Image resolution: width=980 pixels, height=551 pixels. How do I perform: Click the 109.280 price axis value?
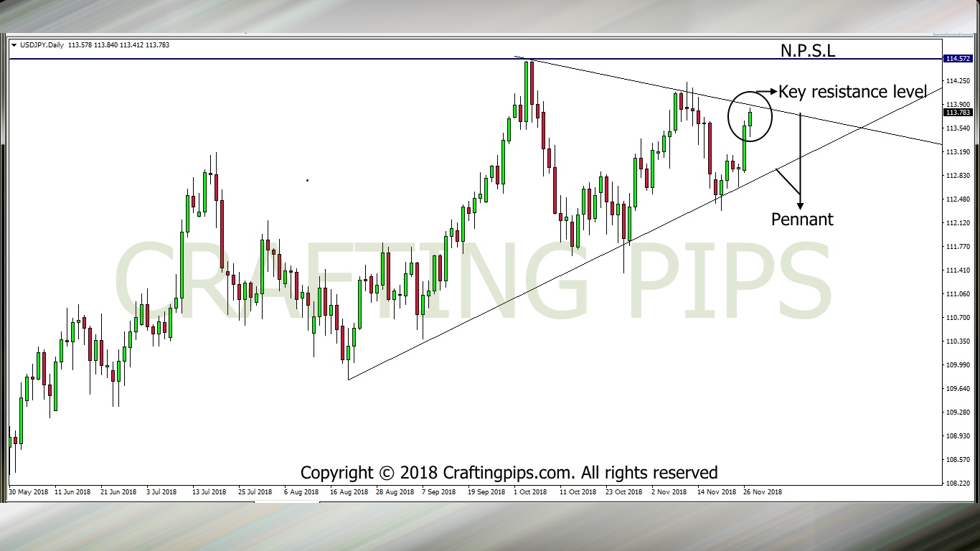[x=958, y=413]
